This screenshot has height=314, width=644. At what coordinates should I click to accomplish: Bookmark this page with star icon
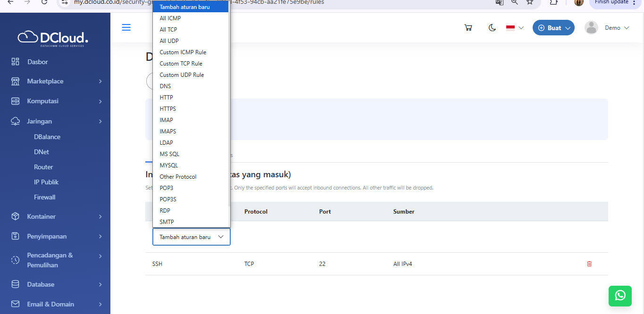(x=530, y=2)
